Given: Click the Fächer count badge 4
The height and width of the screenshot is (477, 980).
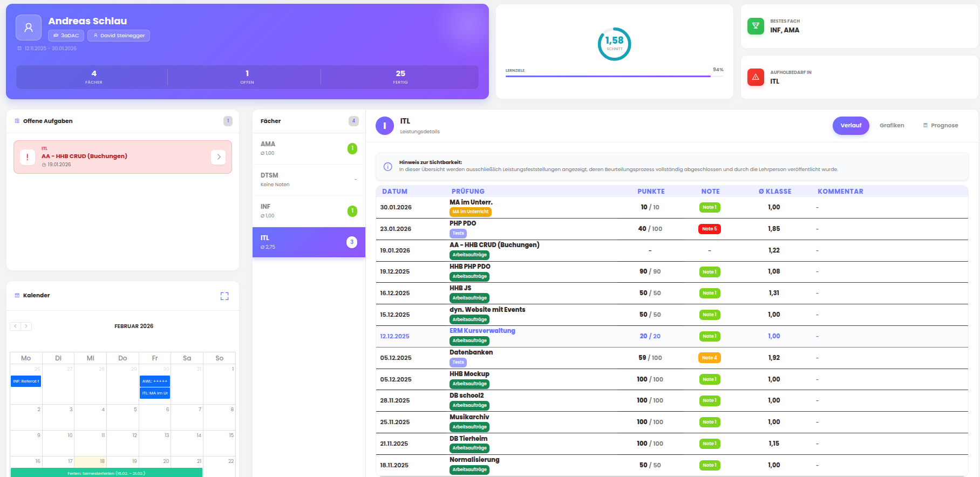Looking at the screenshot, I should click(353, 121).
